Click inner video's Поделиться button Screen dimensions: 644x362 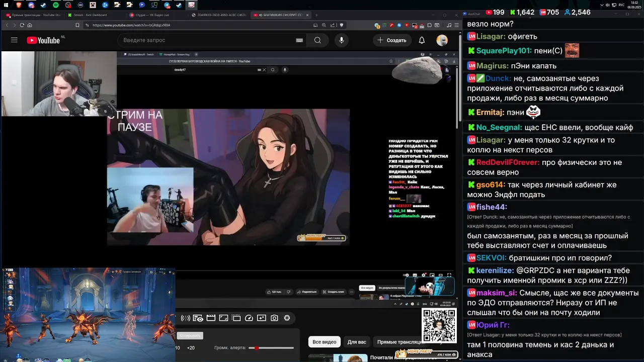pos(306,292)
